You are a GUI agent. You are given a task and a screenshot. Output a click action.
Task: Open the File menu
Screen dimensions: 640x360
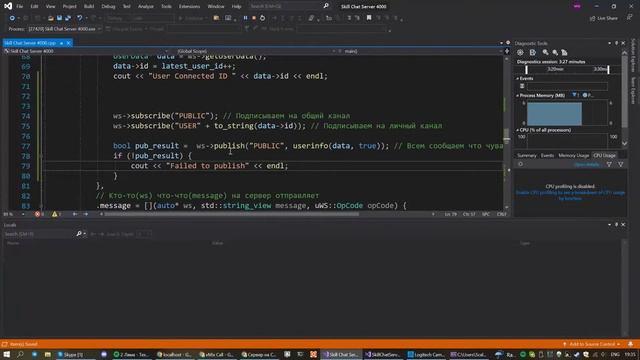20,7
